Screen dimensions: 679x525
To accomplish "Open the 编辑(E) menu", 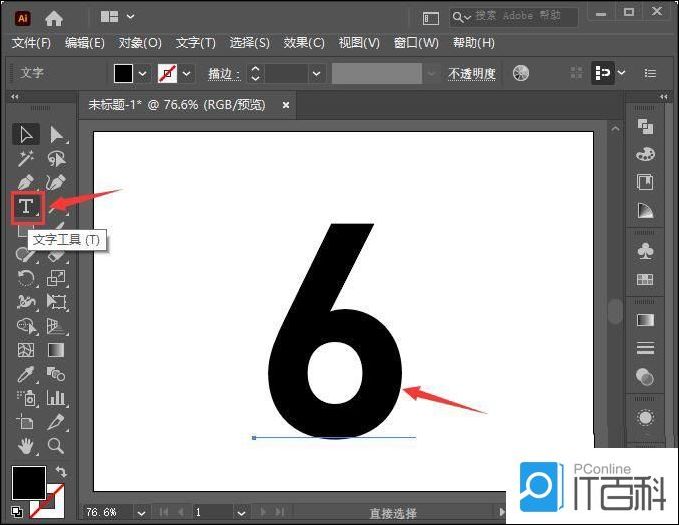I will (84, 43).
